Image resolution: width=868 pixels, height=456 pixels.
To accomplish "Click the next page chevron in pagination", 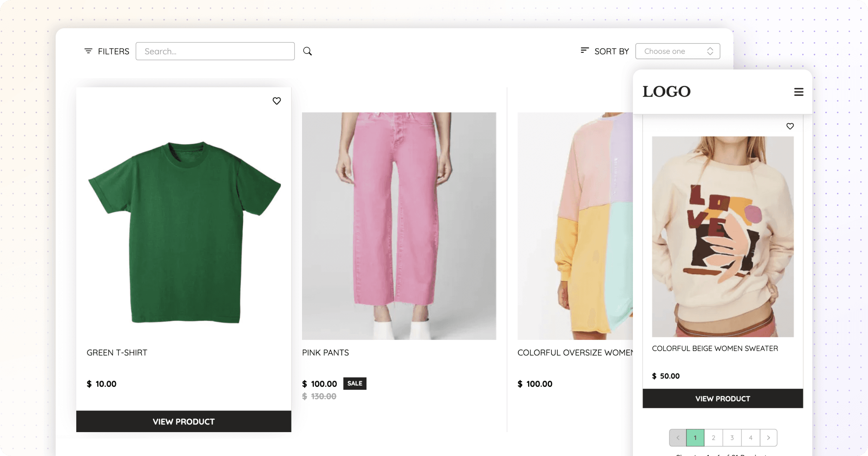I will click(x=768, y=437).
